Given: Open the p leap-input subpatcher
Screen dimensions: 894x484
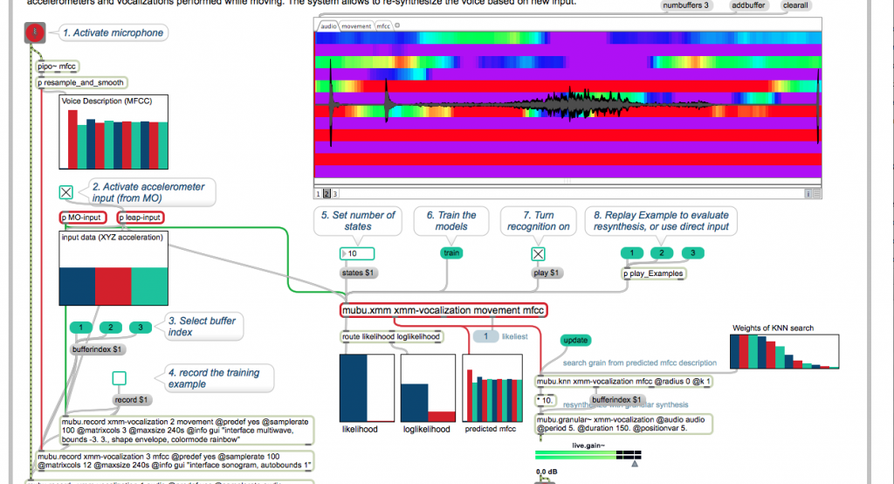Looking at the screenshot, I should coord(140,217).
